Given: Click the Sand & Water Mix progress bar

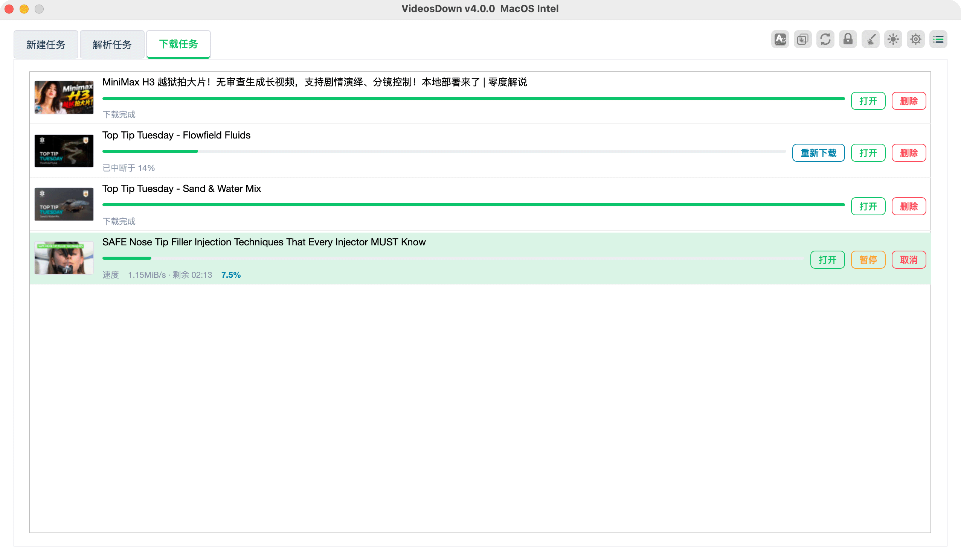Looking at the screenshot, I should tap(474, 205).
